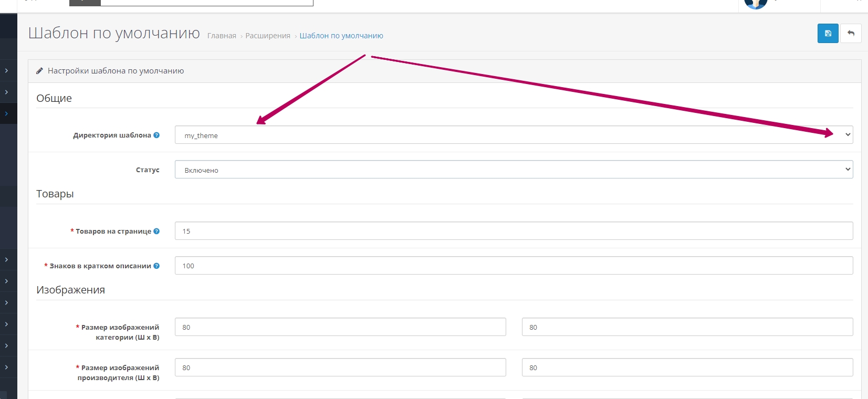Click the blue save floppy-disk button
868x399 pixels.
[x=828, y=34]
